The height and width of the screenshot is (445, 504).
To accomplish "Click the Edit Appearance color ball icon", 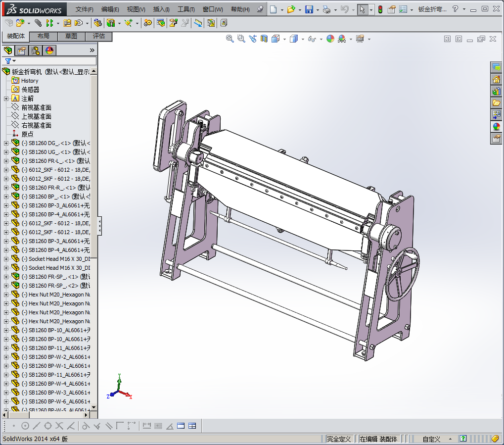I will click(x=330, y=39).
